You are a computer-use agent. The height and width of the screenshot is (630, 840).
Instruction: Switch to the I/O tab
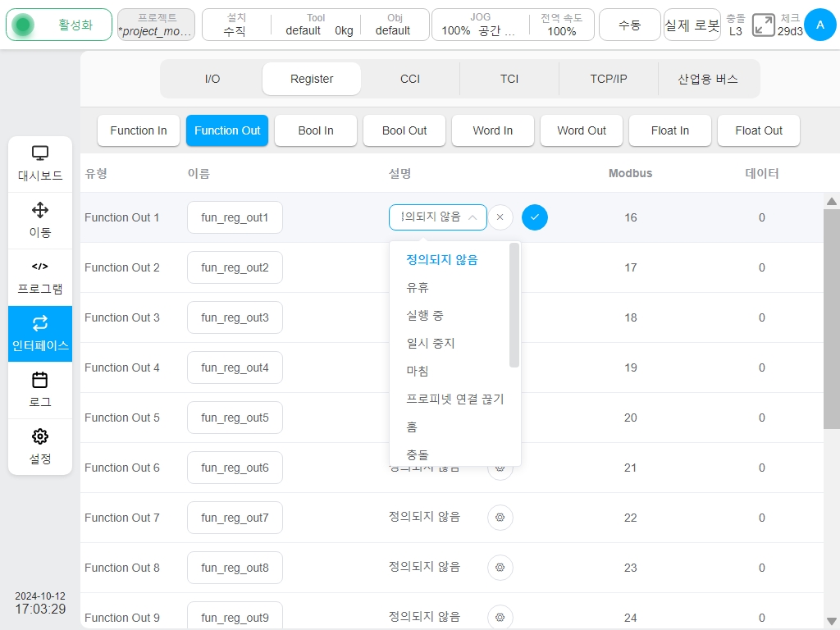212,79
